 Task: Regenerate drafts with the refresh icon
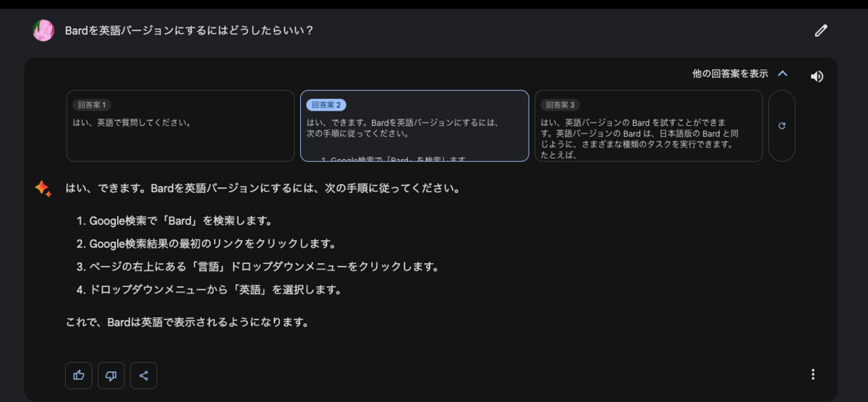coord(782,126)
